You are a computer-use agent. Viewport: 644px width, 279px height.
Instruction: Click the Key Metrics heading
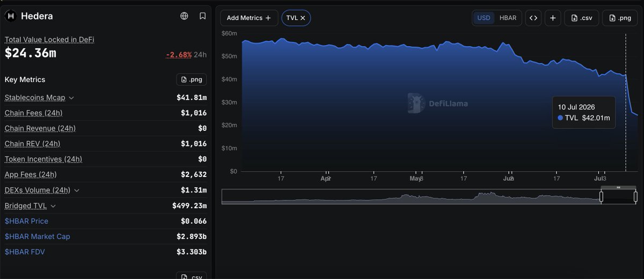[x=25, y=79]
